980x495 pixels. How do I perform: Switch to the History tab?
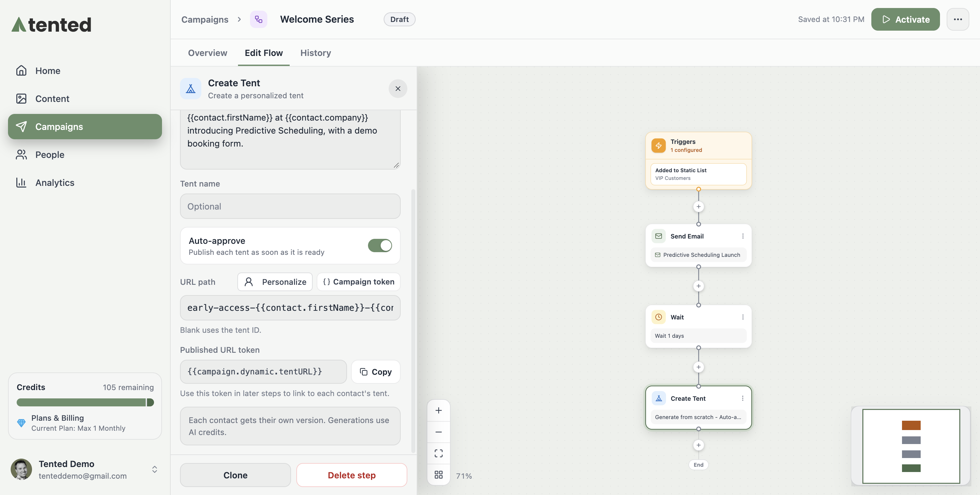click(315, 53)
